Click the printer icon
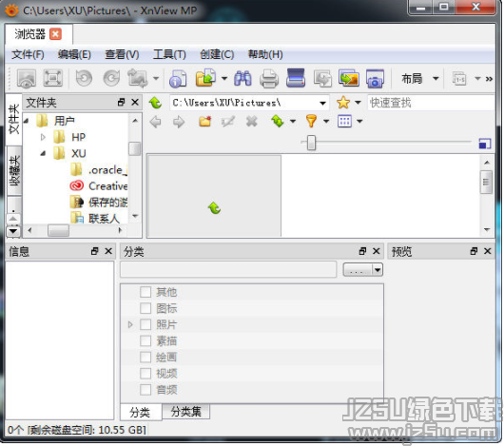The image size is (504, 446). 269,78
